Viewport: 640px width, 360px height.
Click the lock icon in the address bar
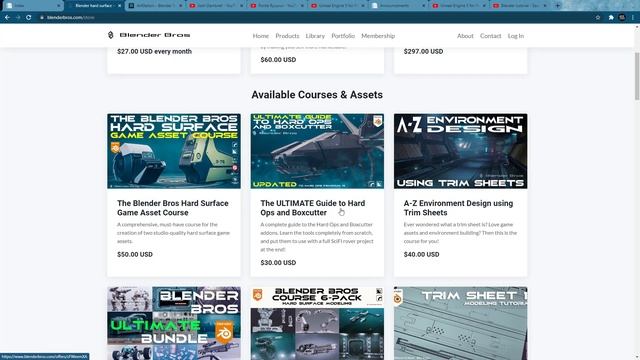(42, 18)
